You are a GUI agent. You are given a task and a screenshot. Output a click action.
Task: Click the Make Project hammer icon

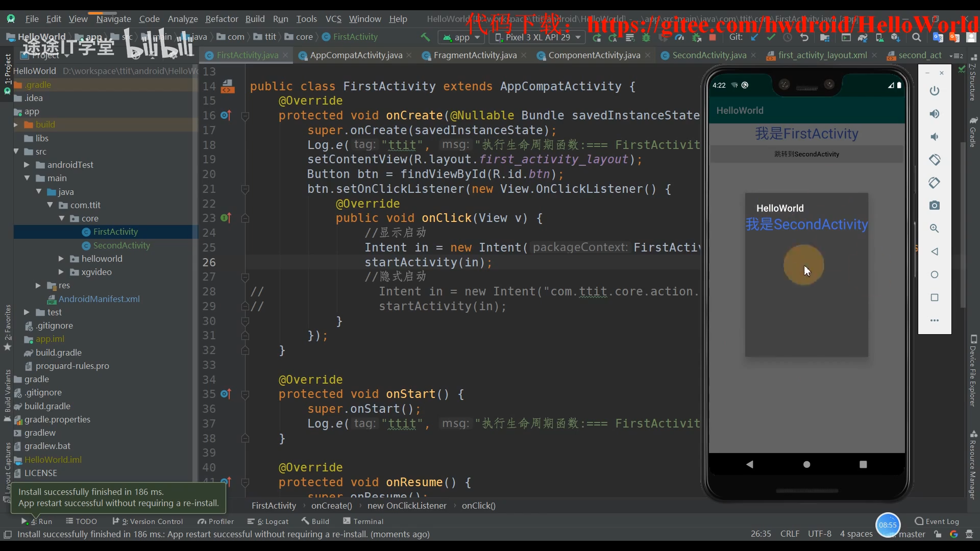(425, 37)
